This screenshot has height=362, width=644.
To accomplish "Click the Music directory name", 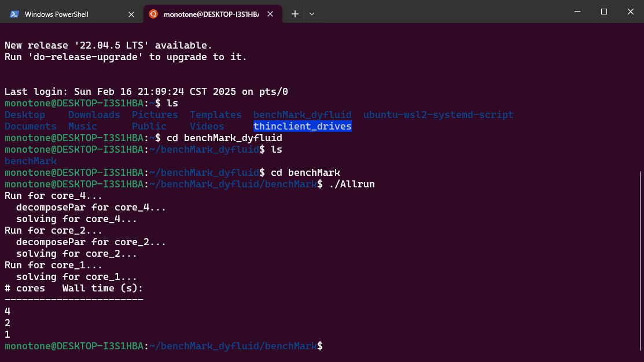I will (x=83, y=126).
